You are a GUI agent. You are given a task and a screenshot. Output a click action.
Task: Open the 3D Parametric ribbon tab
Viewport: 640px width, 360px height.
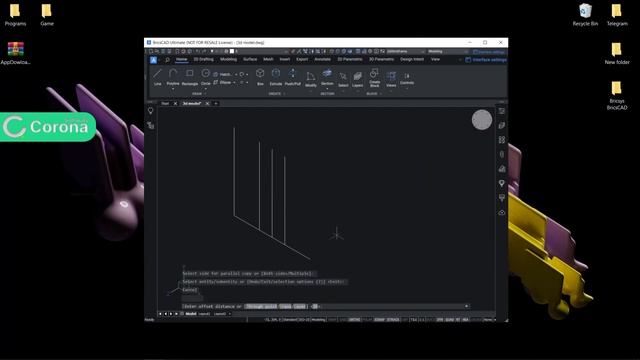[381, 60]
